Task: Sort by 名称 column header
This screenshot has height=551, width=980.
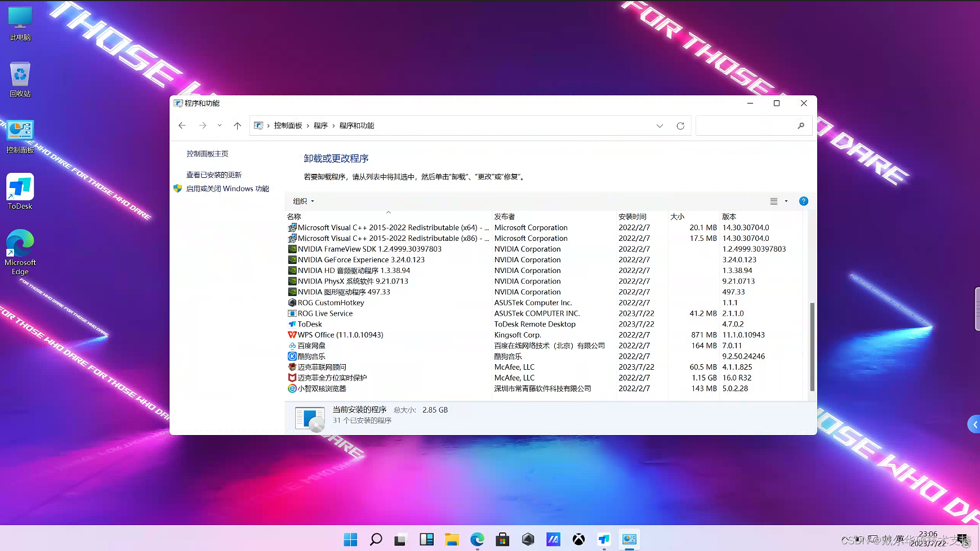Action: [x=389, y=216]
